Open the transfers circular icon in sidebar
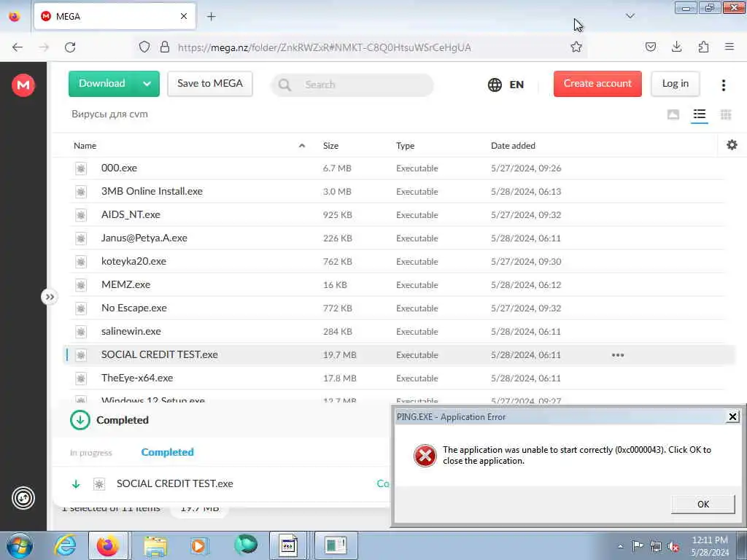747x560 pixels. coord(23,498)
